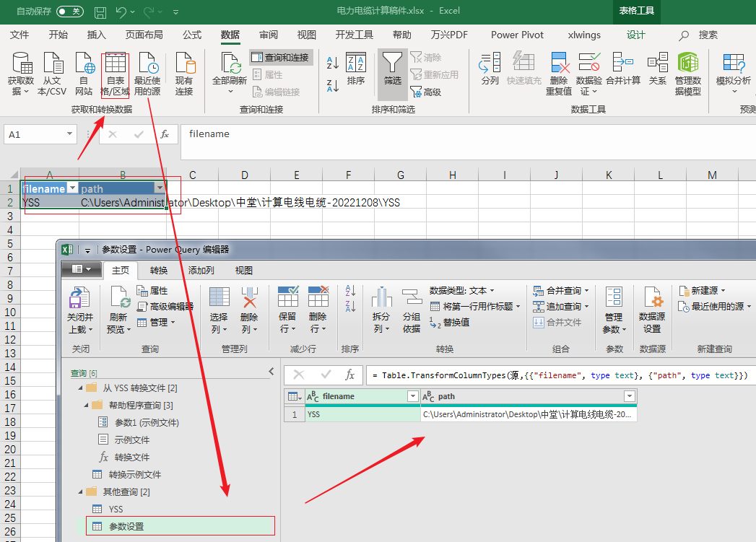
Task: Open Queries & Connections (查询和连接) pane
Action: (281, 57)
